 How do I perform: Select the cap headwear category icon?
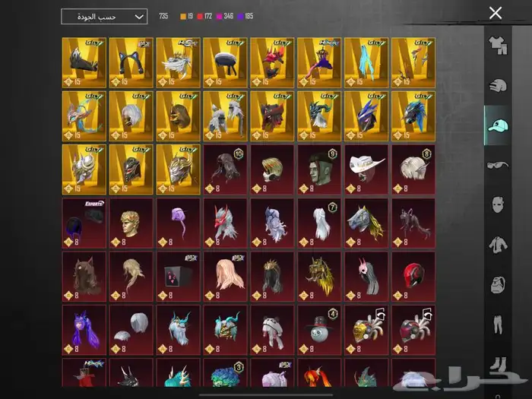(498, 125)
